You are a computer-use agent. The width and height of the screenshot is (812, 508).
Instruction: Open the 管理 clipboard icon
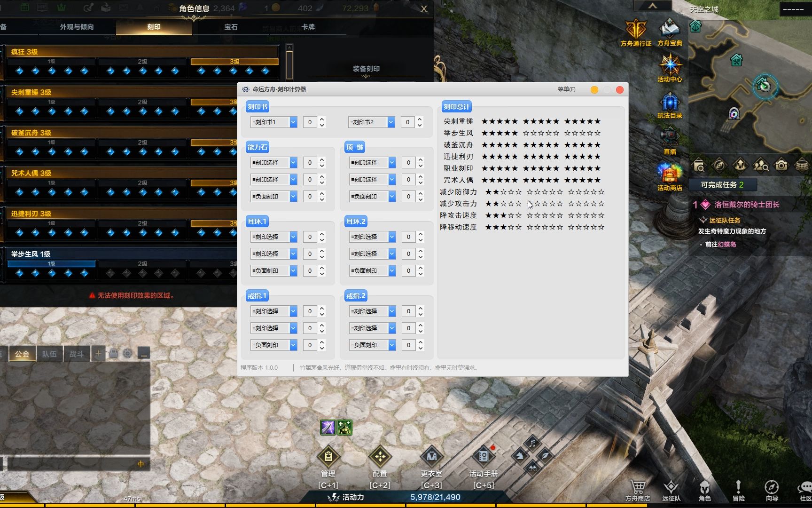coord(328,456)
